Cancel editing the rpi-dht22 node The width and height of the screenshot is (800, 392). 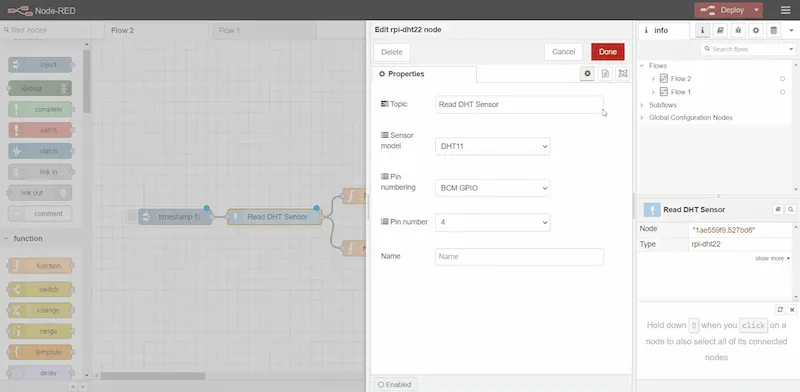[x=563, y=52]
